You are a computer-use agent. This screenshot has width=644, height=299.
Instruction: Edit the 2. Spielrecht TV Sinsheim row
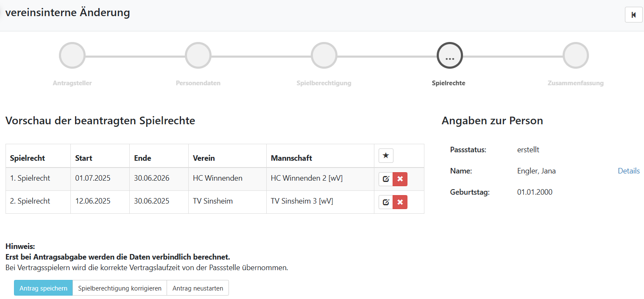click(x=386, y=202)
